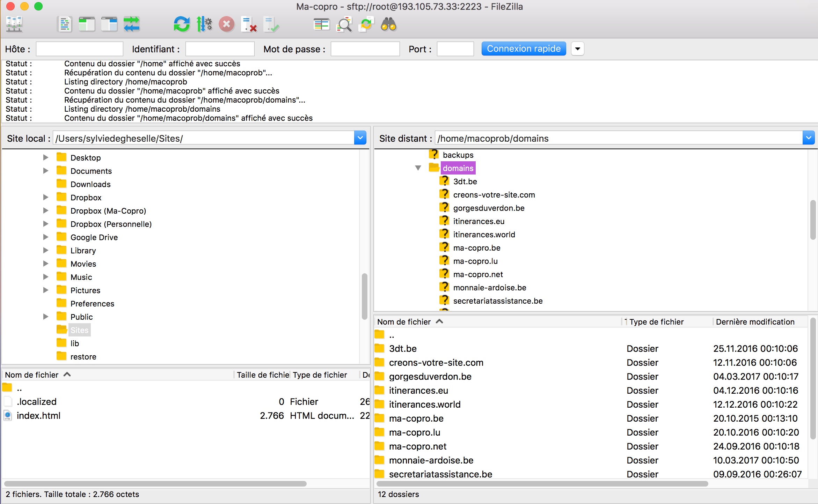Image resolution: width=818 pixels, height=504 pixels.
Task: Toggle synchronized browsing icon
Action: pos(366,24)
